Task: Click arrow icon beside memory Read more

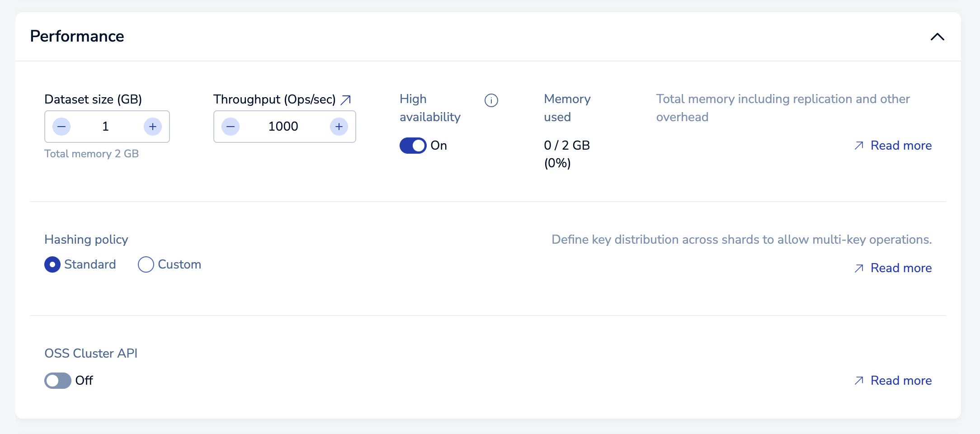Action: pyautogui.click(x=859, y=146)
